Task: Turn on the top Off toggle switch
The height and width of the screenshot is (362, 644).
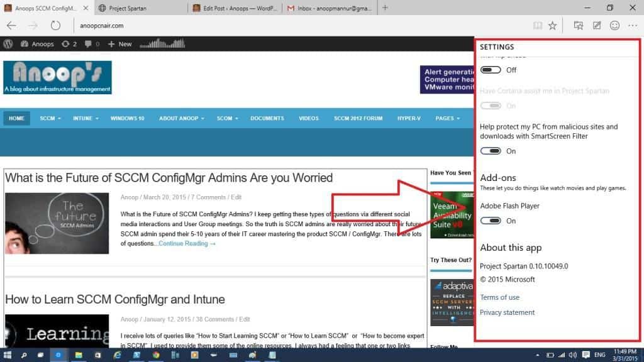Action: tap(491, 70)
